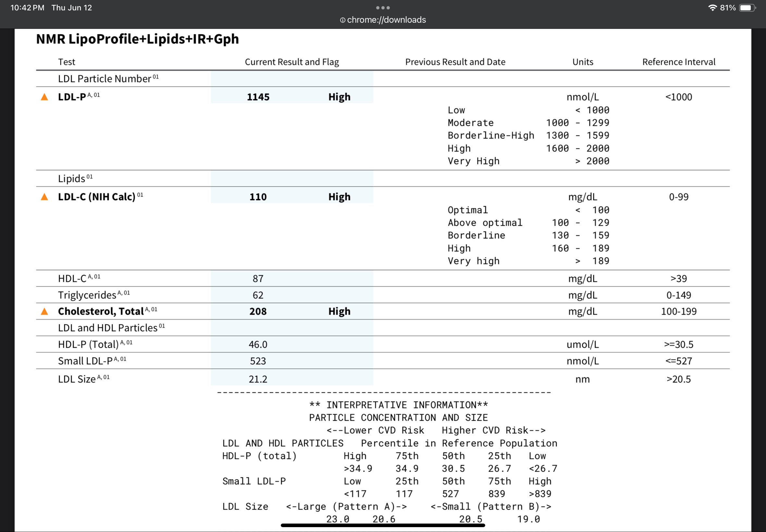Tap the Units column header
Screen dimensions: 766x532
pyautogui.click(x=583, y=62)
